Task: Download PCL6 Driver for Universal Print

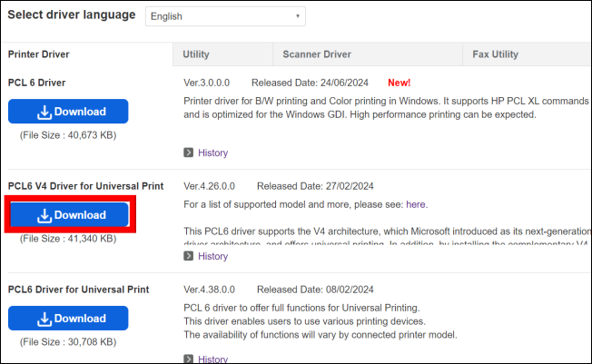Action: point(68,319)
